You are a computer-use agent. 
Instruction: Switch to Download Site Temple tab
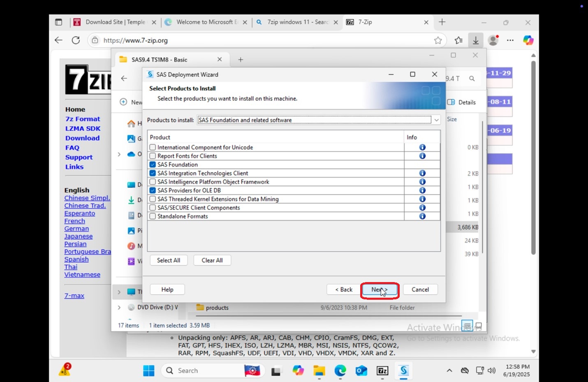(115, 22)
